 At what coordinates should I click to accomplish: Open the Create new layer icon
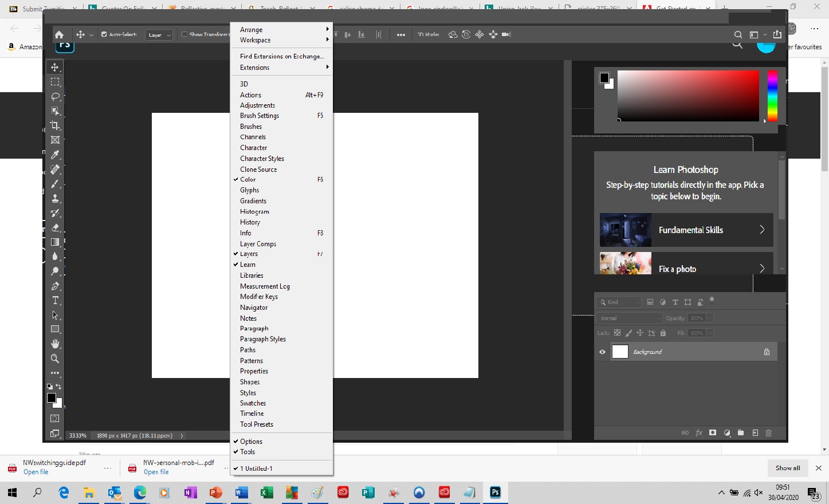tap(755, 434)
